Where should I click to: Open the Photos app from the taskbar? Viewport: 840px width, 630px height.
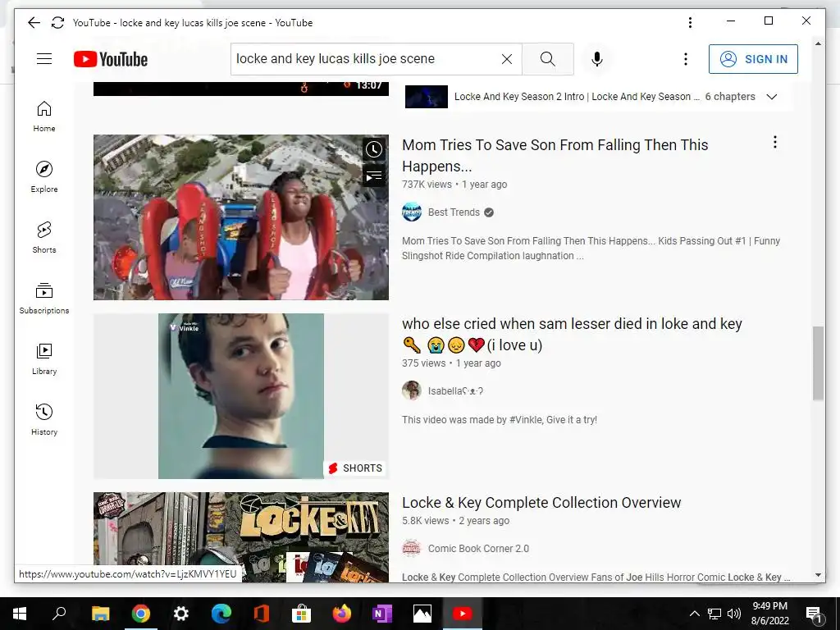pos(422,614)
